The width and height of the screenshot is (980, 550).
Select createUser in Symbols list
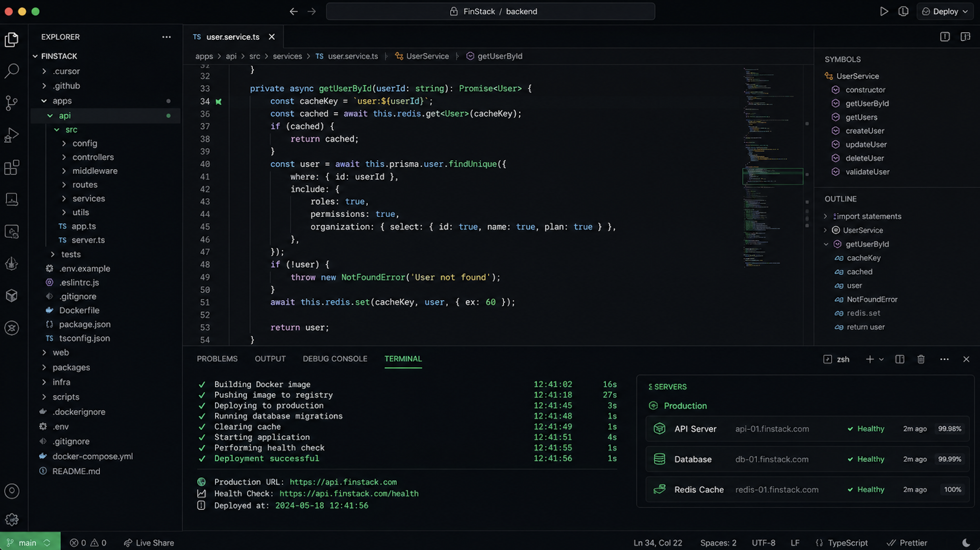click(864, 131)
